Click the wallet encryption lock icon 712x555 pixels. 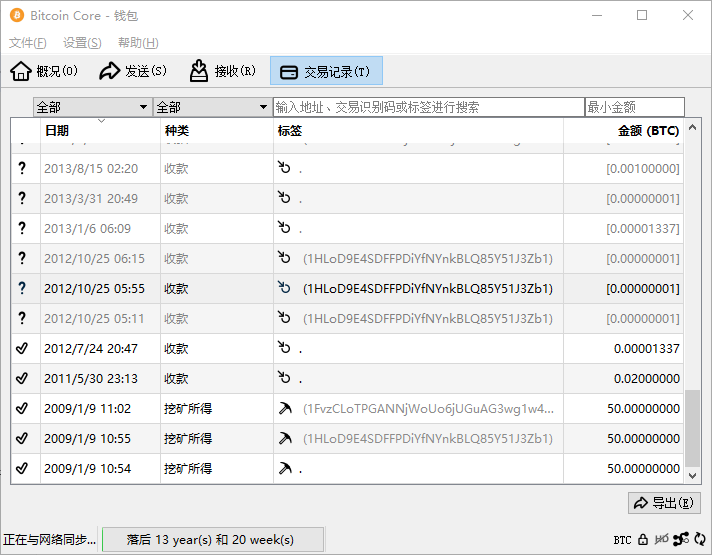click(x=642, y=540)
